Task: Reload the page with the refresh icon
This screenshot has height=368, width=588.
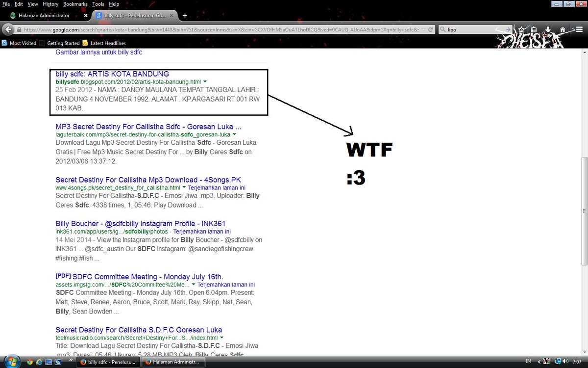Action: pyautogui.click(x=430, y=29)
